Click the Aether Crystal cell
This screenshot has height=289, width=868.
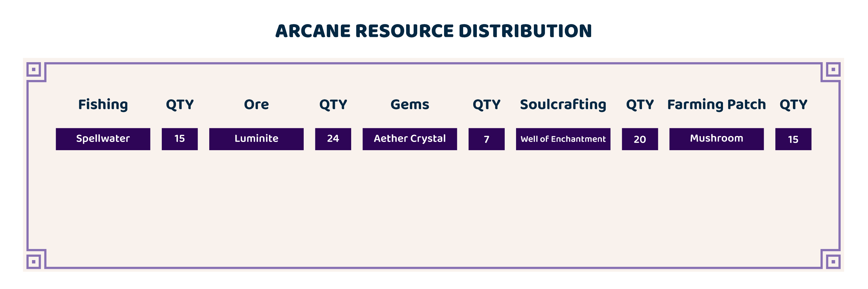click(x=410, y=139)
